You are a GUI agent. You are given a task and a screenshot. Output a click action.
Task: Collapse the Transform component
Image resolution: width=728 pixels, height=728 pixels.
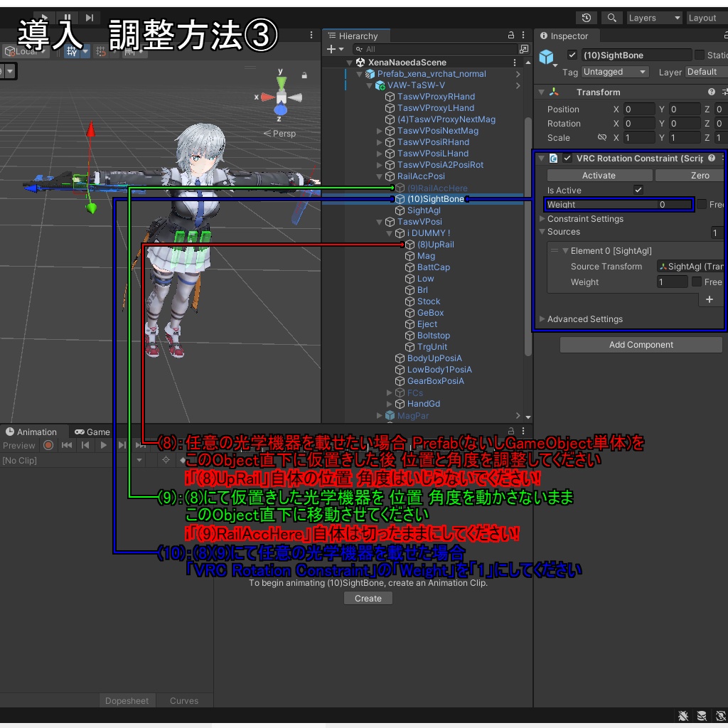pyautogui.click(x=541, y=92)
